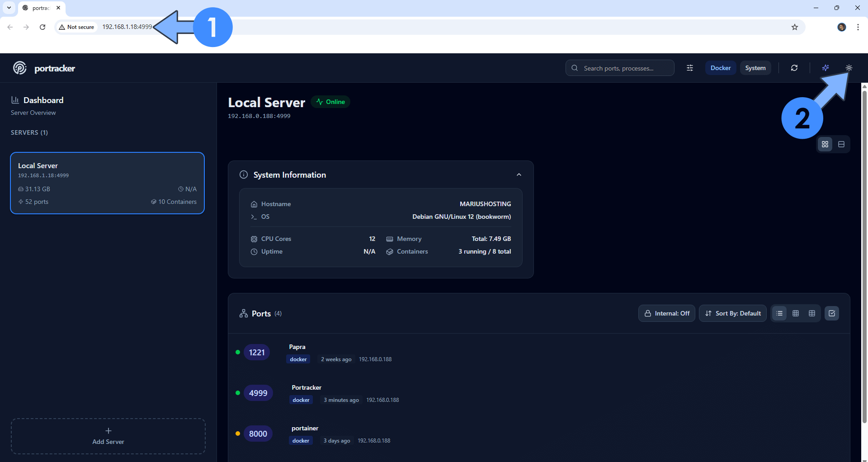Screen dimensions: 868x462
Task: Close the portracker browser tab
Action: pos(58,8)
